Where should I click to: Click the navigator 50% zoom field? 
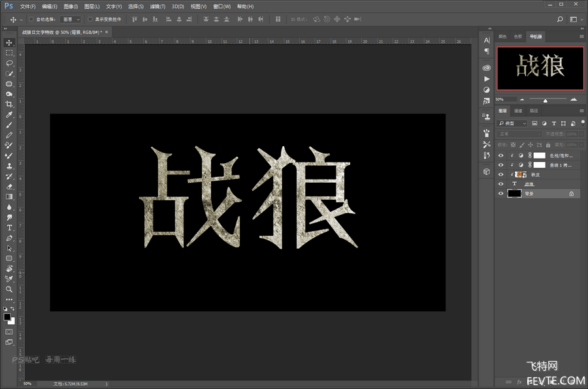pos(505,99)
